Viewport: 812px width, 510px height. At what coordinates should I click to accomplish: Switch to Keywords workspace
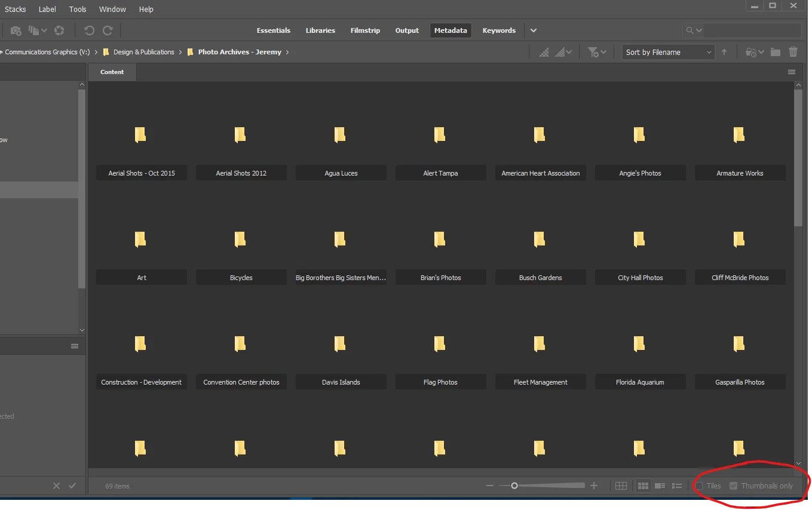click(499, 30)
